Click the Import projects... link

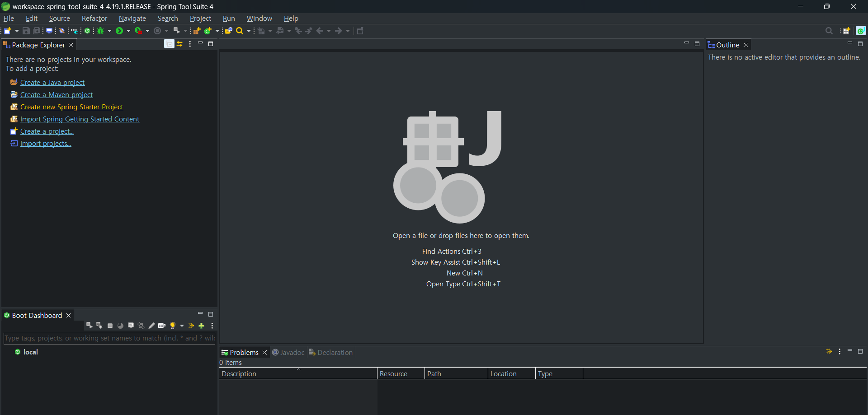46,143
